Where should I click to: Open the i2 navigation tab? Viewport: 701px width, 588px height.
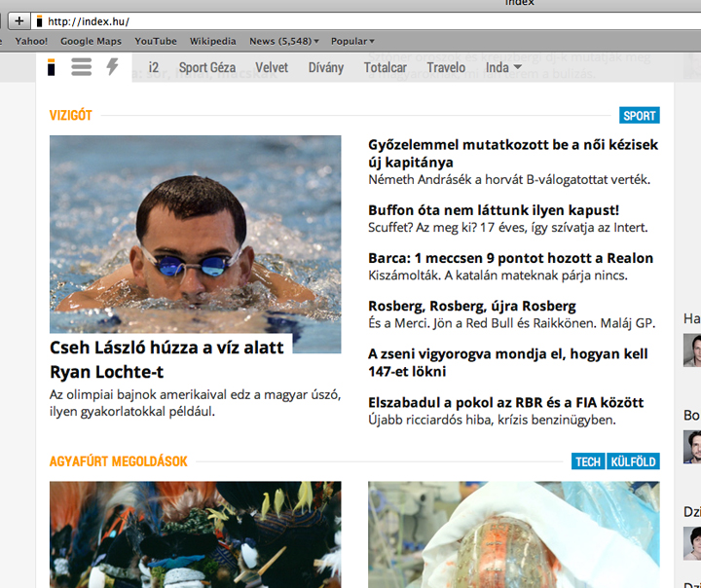point(154,67)
